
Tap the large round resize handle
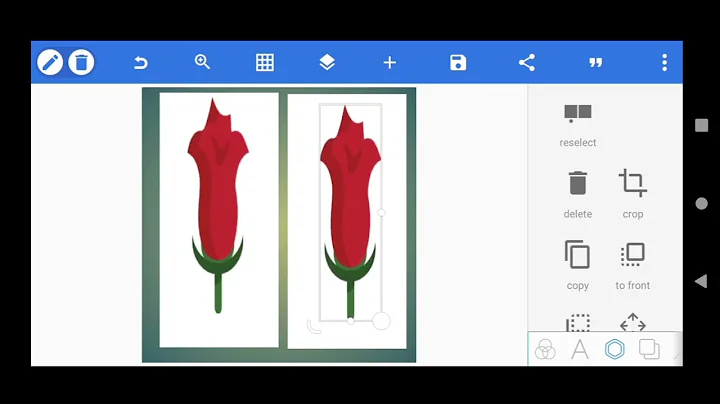381,321
